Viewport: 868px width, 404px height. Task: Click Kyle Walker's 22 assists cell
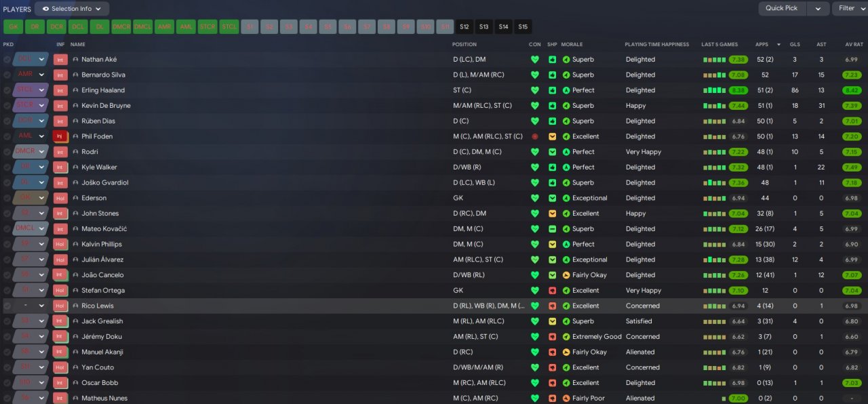tap(821, 167)
